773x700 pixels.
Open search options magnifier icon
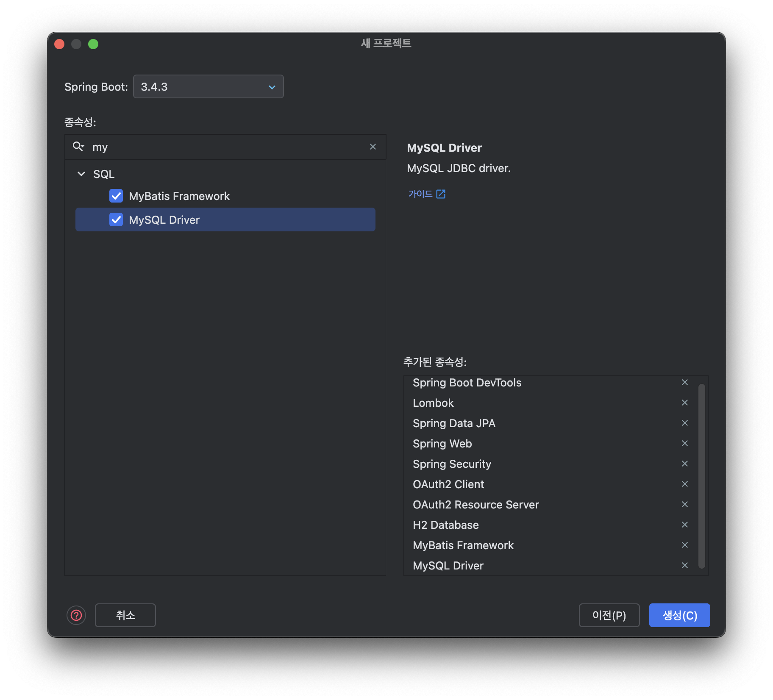78,147
